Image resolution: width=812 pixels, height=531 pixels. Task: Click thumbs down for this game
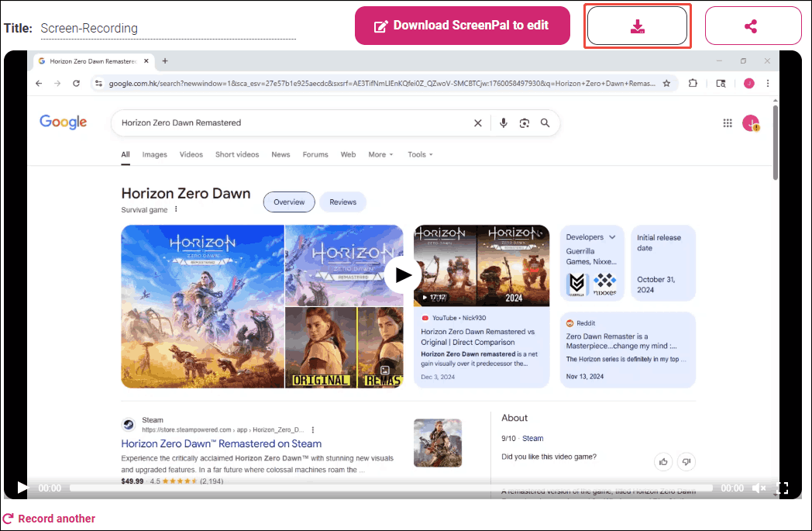point(686,461)
